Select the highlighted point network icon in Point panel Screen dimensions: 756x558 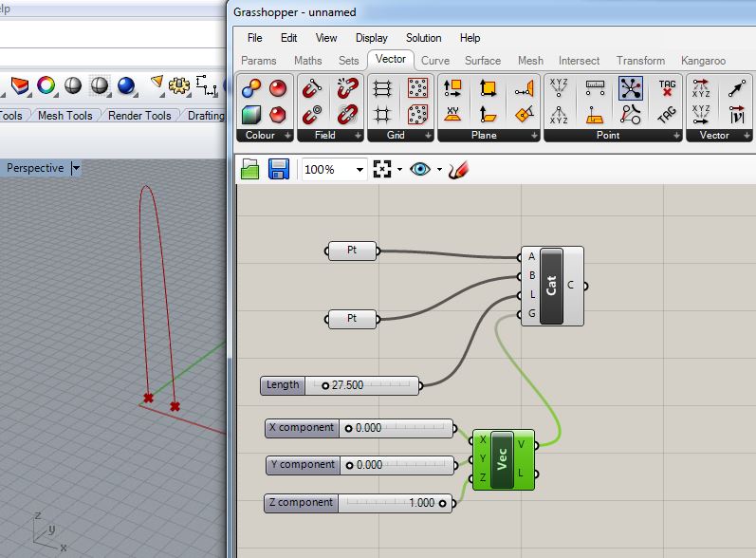(631, 88)
